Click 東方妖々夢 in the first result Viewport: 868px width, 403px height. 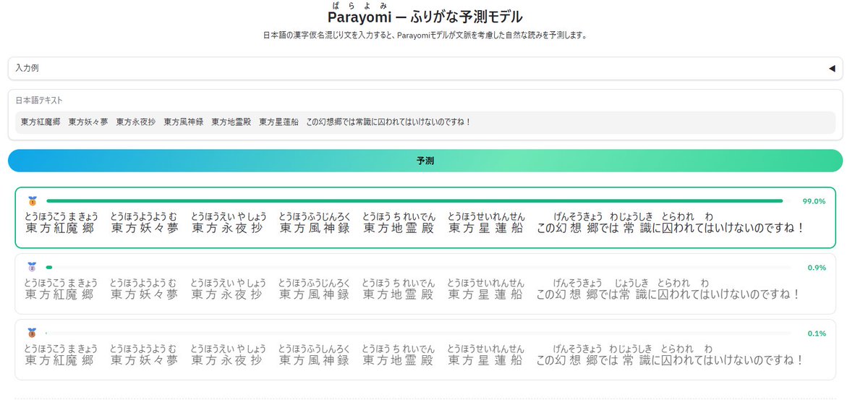pos(145,223)
